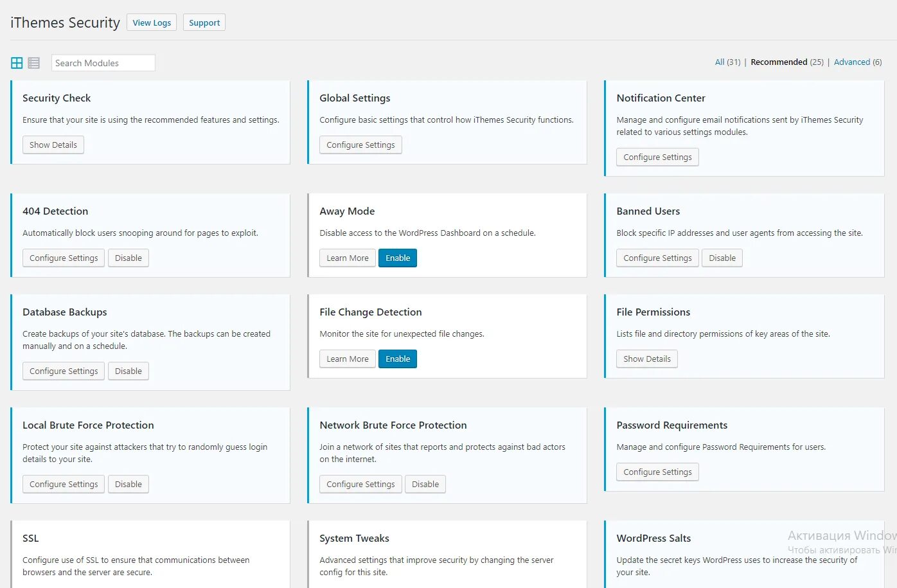
Task: Enable Away Mode
Action: click(x=398, y=258)
